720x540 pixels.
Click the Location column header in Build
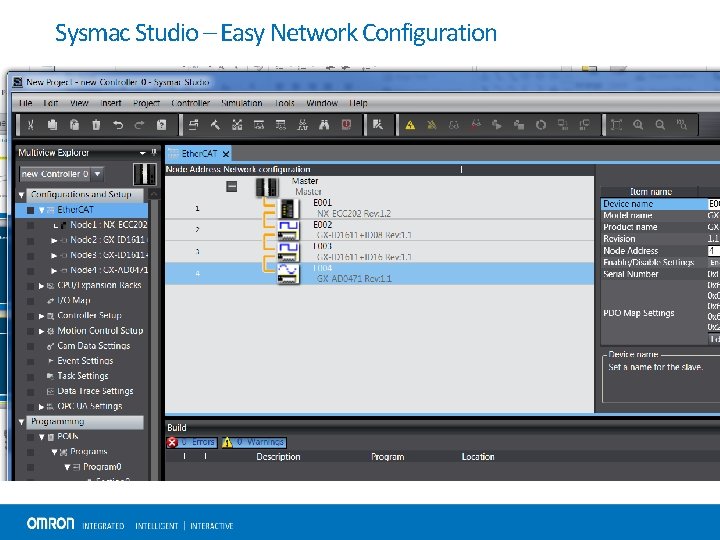click(478, 457)
